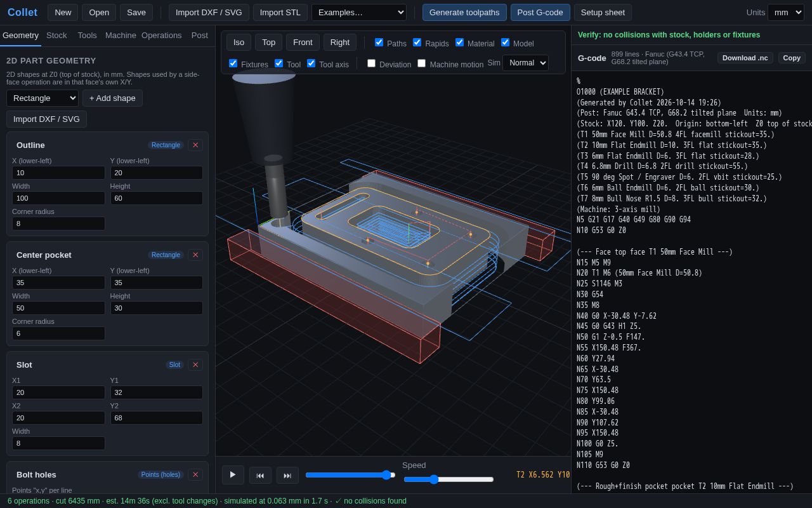Open the Examples dropdown

(359, 13)
